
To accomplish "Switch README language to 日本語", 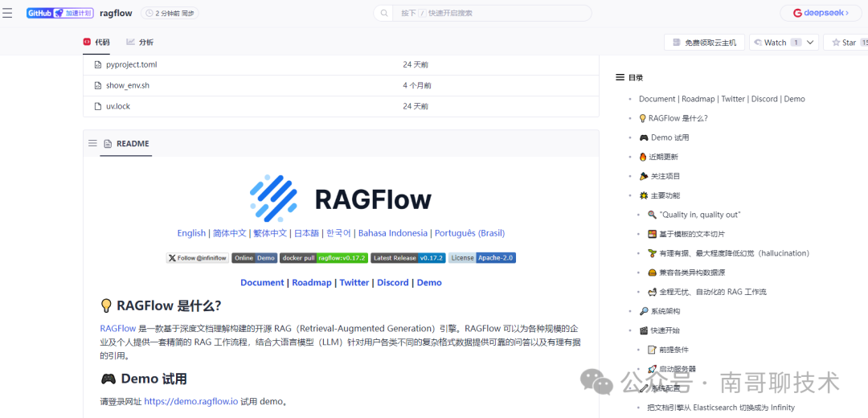I will [307, 233].
